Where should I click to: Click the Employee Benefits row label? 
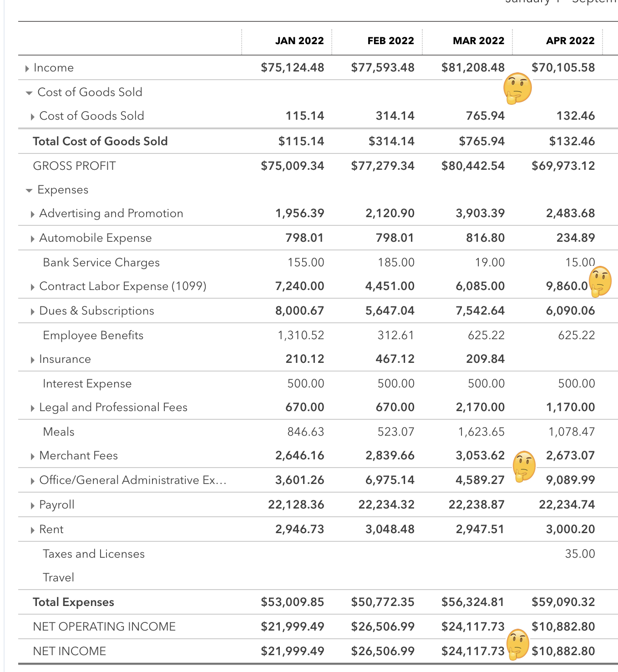tap(93, 335)
